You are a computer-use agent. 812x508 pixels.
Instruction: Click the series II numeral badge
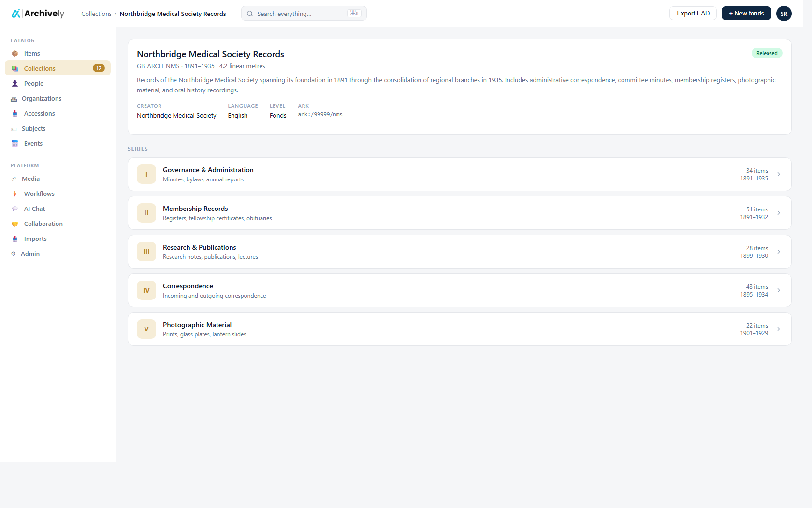146,213
